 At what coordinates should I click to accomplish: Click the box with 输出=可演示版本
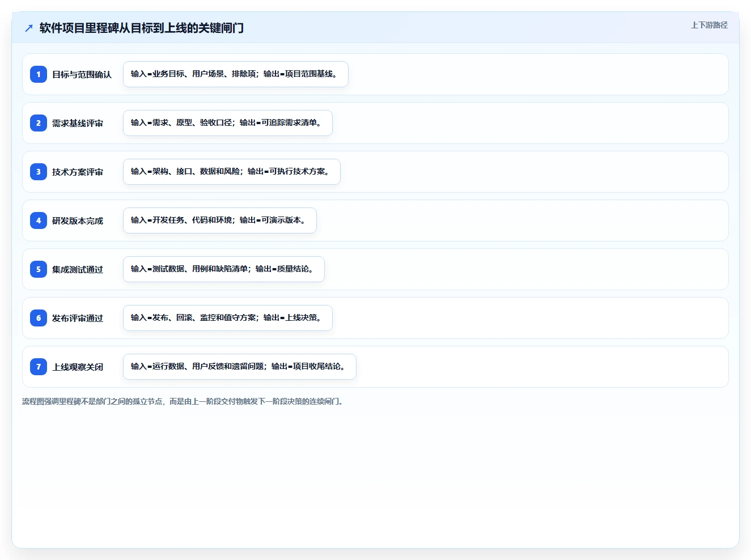(x=220, y=220)
